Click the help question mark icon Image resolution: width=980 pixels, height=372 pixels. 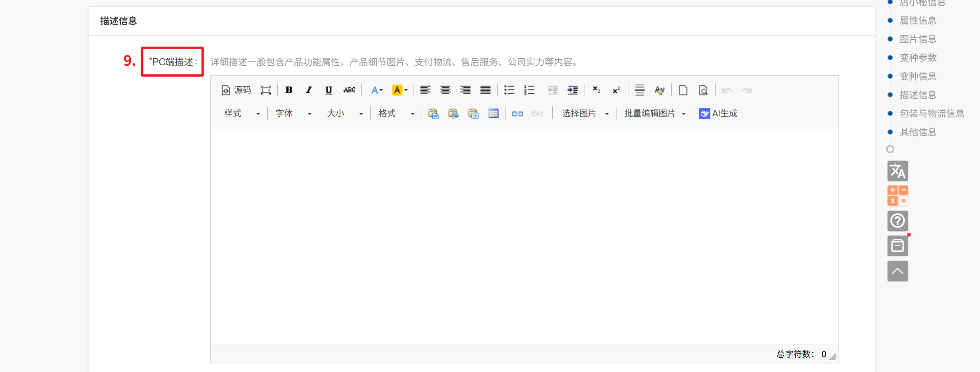[897, 221]
